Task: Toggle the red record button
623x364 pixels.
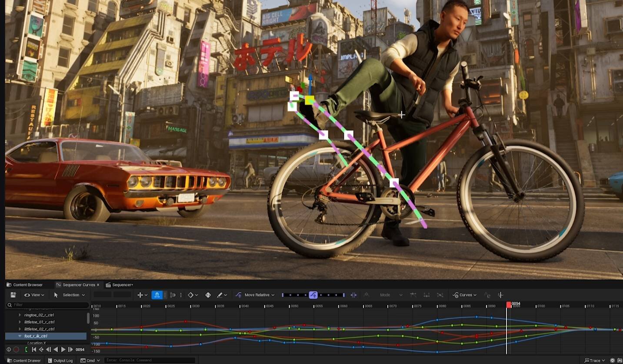Action: pos(17,349)
